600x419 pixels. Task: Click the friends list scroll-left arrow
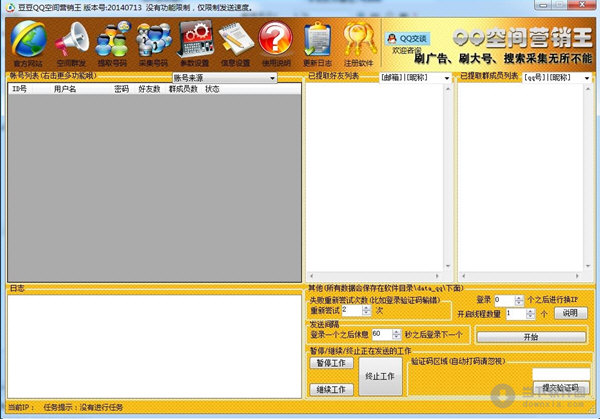click(311, 276)
